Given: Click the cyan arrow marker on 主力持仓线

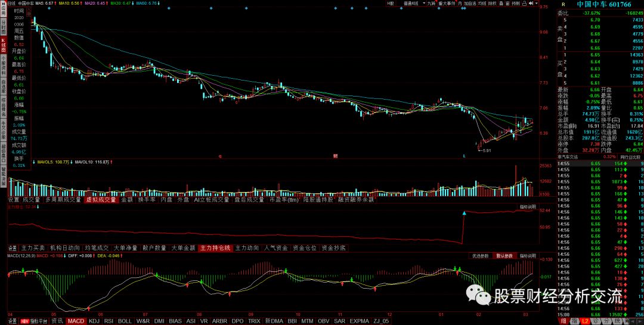Looking at the screenshot, I should coord(465,213).
